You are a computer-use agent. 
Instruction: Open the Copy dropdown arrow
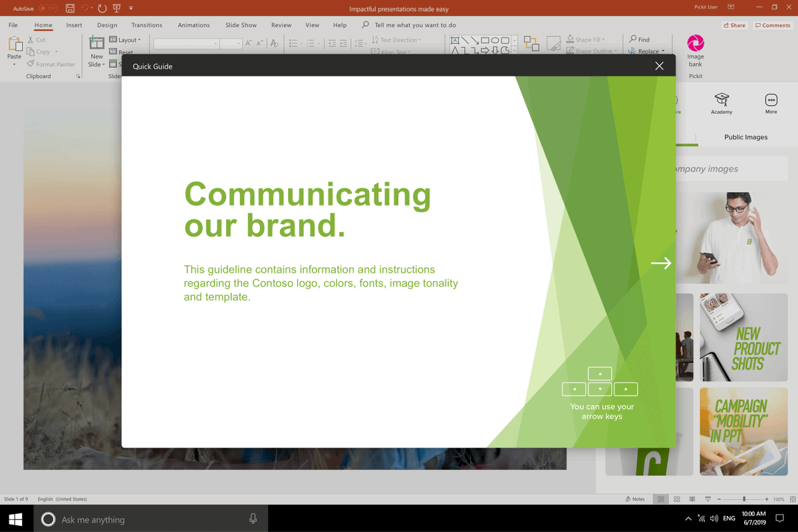pyautogui.click(x=57, y=51)
